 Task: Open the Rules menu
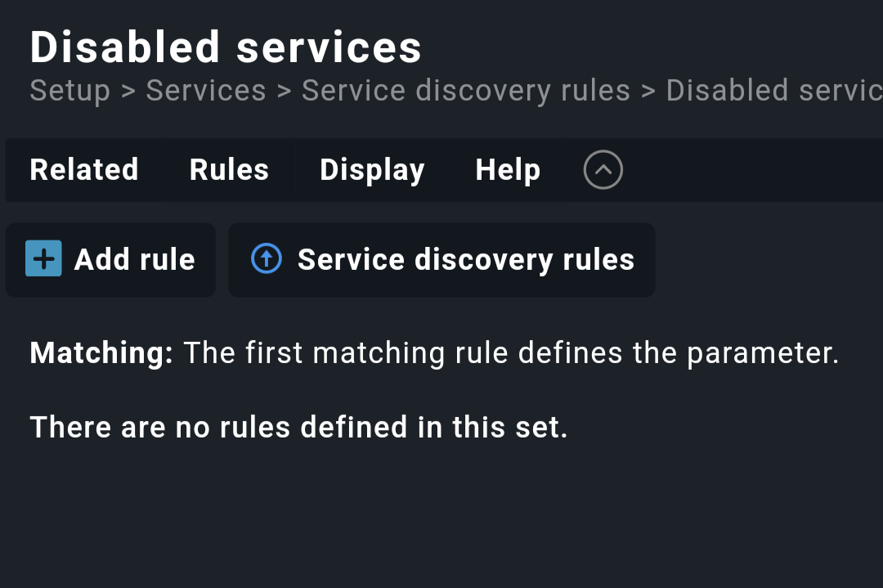(x=229, y=169)
